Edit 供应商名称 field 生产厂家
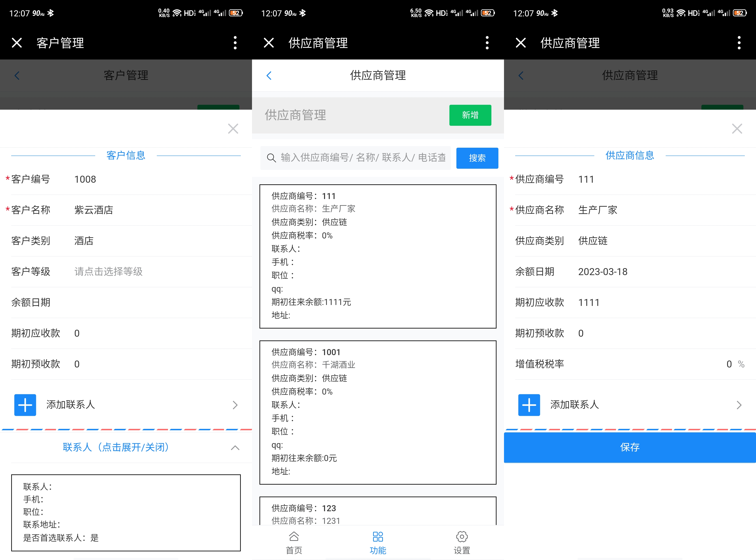This screenshot has width=756, height=560. [x=598, y=210]
